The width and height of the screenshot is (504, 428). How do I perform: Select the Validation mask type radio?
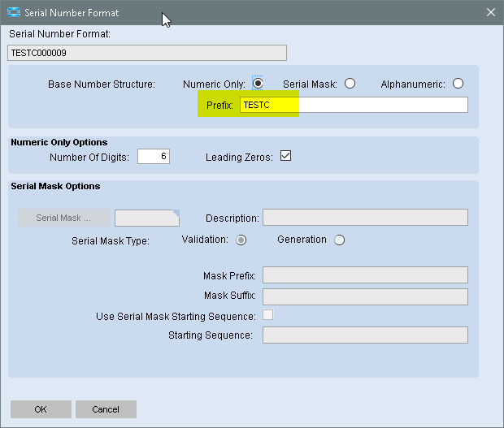(241, 240)
